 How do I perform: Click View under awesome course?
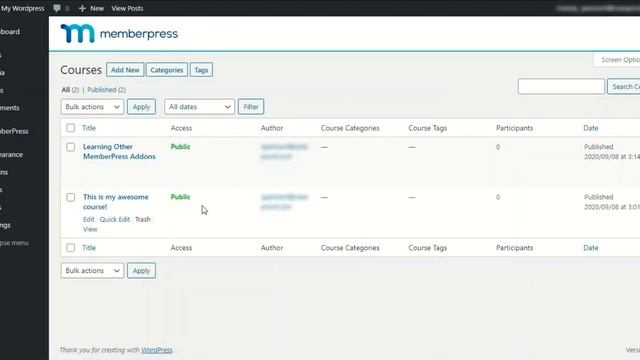point(90,229)
